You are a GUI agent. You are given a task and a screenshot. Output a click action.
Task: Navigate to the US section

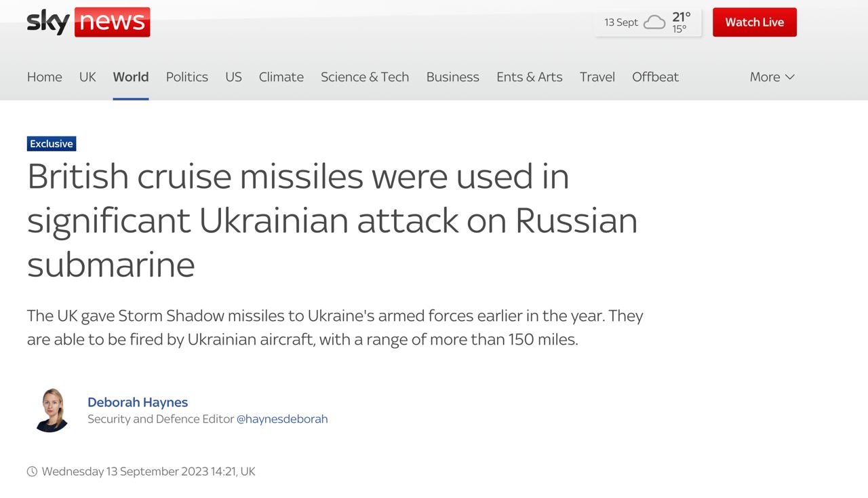click(233, 77)
